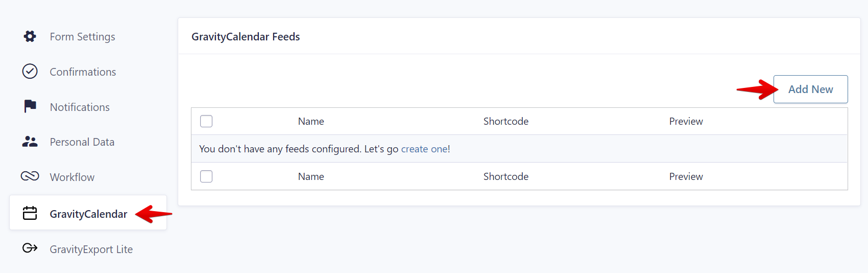Viewport: 868px width, 273px height.
Task: Tick the select-all checkbox in table footer
Action: (206, 176)
